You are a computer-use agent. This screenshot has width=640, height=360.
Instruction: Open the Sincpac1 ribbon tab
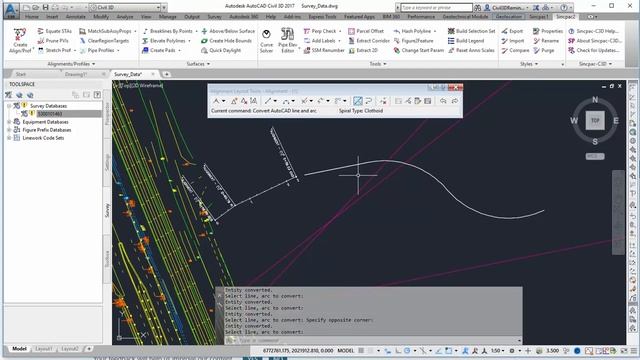click(x=539, y=17)
